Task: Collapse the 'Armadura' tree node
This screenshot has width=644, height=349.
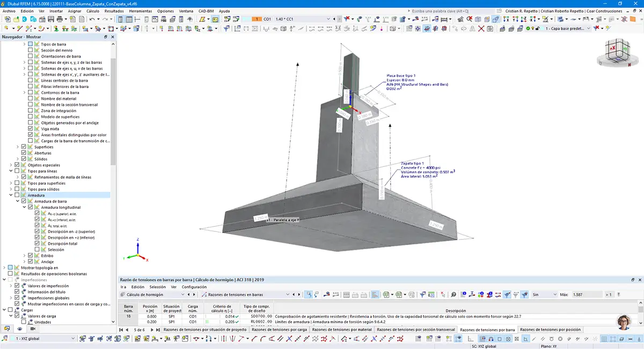Action: pyautogui.click(x=11, y=195)
